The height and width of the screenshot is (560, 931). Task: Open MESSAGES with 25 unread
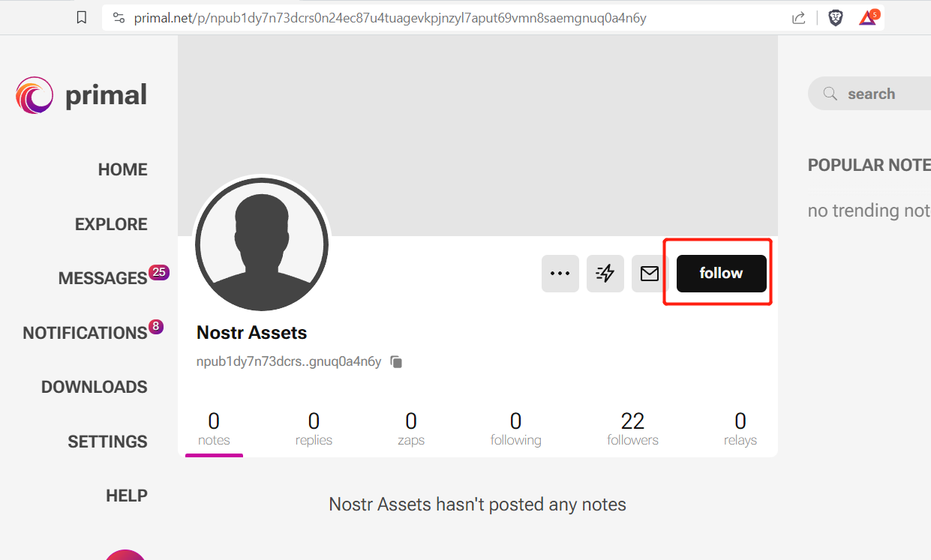[x=103, y=278]
